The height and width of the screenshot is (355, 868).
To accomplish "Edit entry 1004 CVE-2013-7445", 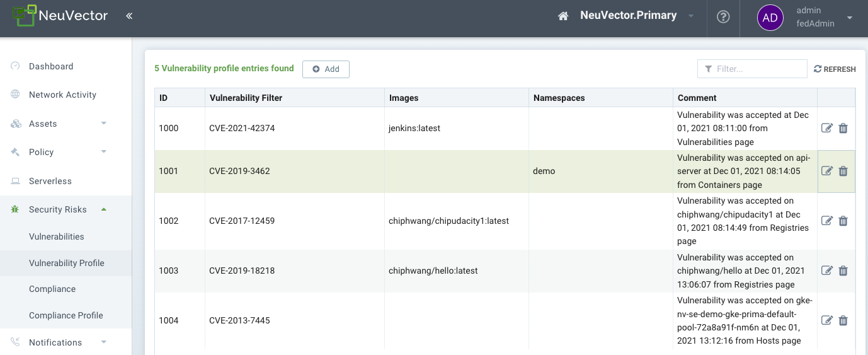I will coord(827,320).
